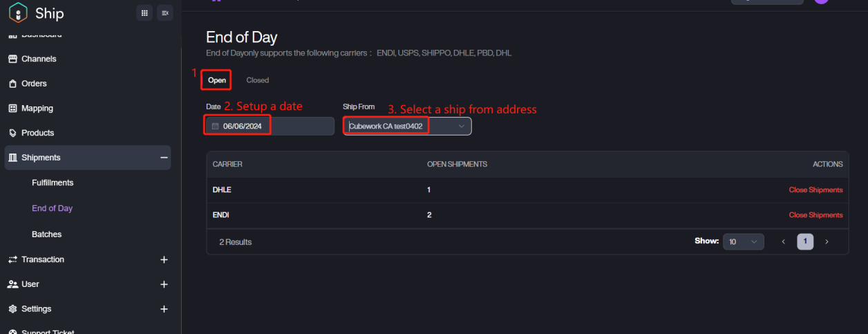
Task: Close Shipments for DHLE carrier
Action: tap(815, 190)
